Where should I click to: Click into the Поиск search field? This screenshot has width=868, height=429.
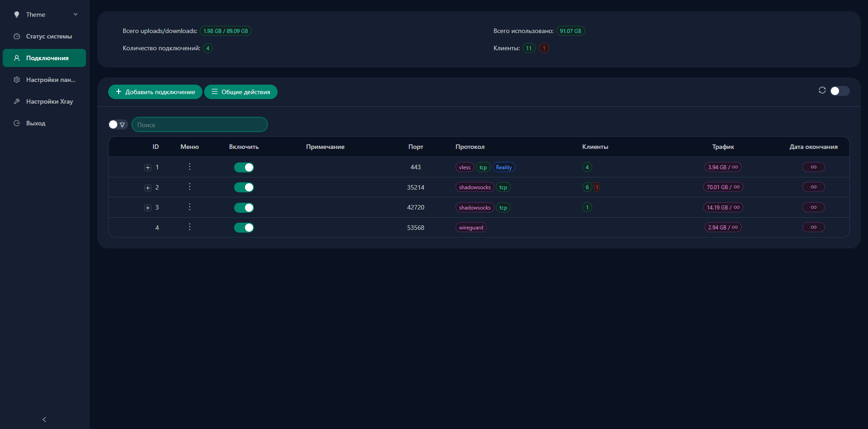(200, 125)
